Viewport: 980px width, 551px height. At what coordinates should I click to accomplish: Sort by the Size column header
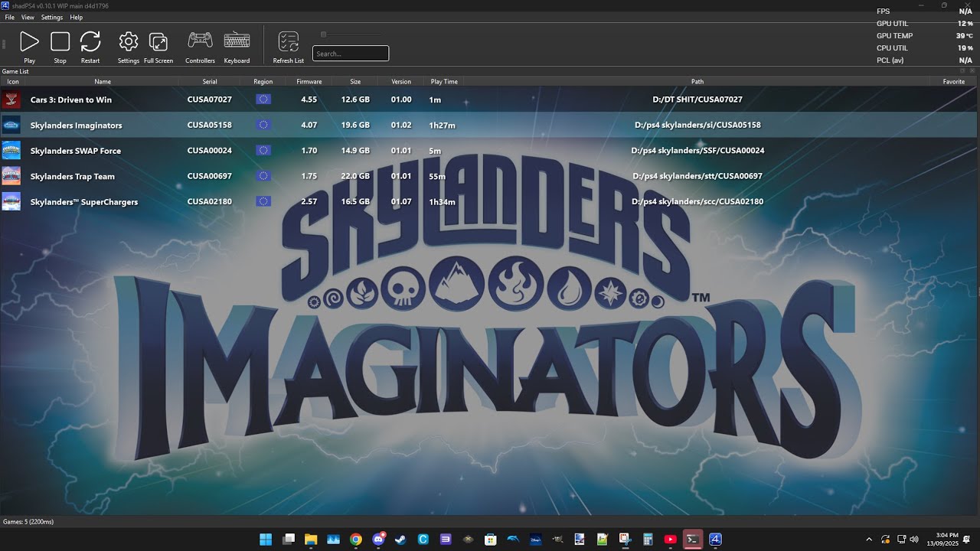[x=355, y=81]
